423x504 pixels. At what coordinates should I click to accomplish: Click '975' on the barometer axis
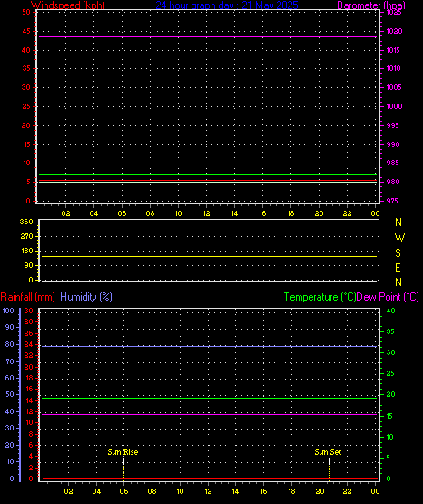pyautogui.click(x=392, y=201)
